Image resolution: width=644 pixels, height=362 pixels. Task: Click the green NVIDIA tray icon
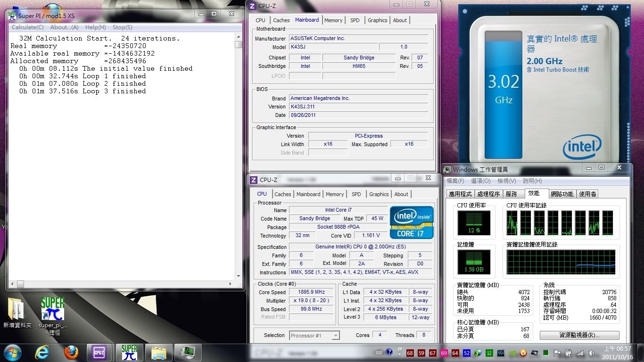click(x=512, y=353)
